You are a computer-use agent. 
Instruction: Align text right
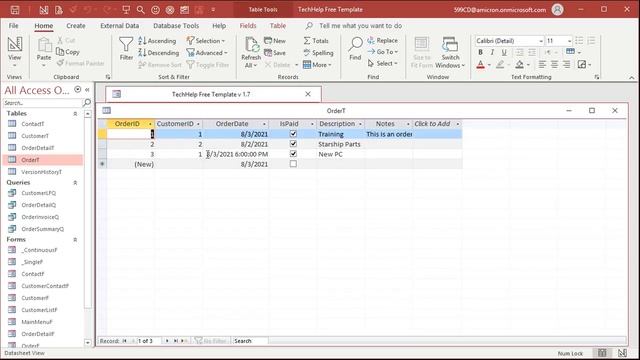point(566,64)
